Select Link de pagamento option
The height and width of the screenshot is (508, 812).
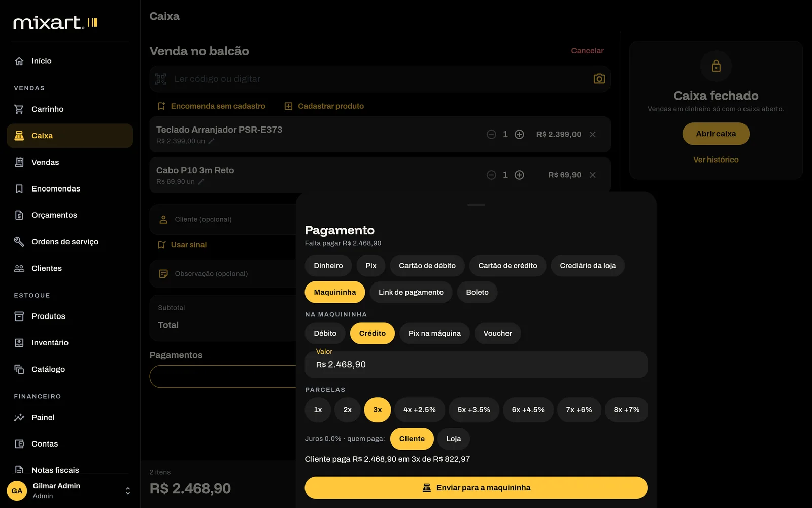click(x=411, y=292)
